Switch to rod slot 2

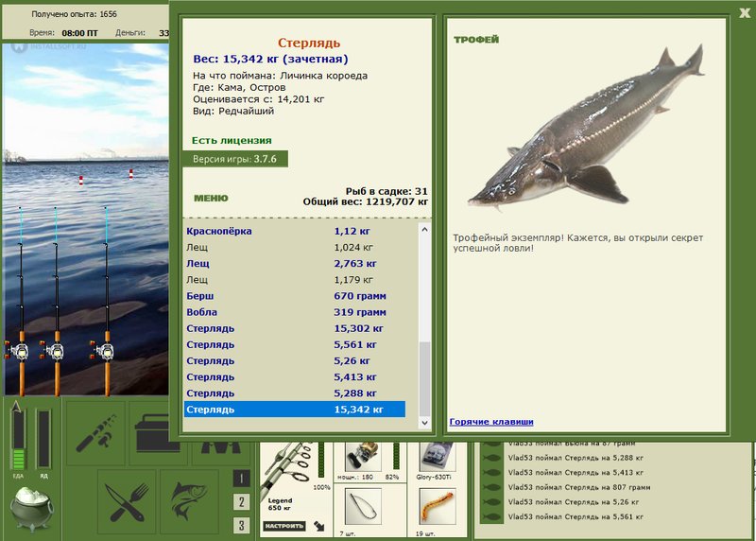[241, 502]
